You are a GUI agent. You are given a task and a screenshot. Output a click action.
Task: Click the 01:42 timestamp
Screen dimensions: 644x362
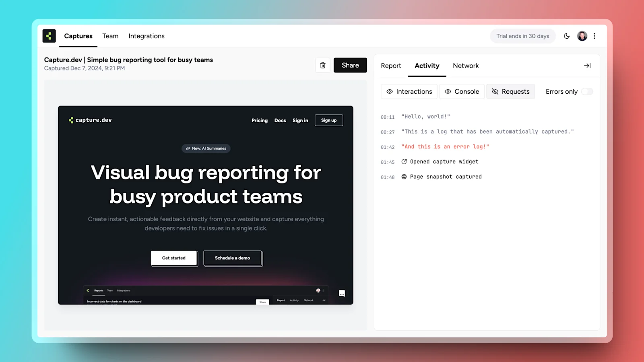(x=388, y=147)
